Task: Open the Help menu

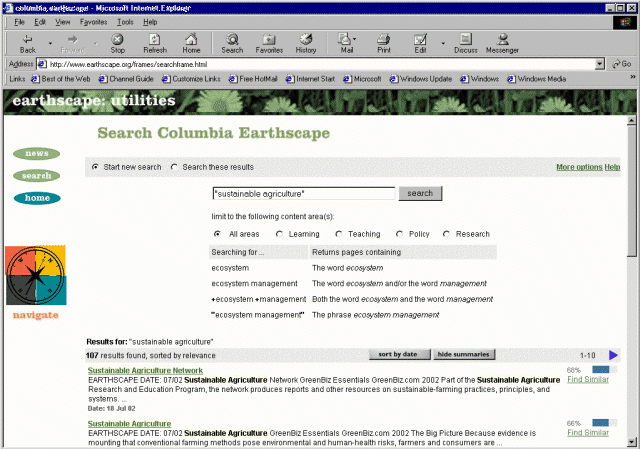Action: (x=150, y=22)
